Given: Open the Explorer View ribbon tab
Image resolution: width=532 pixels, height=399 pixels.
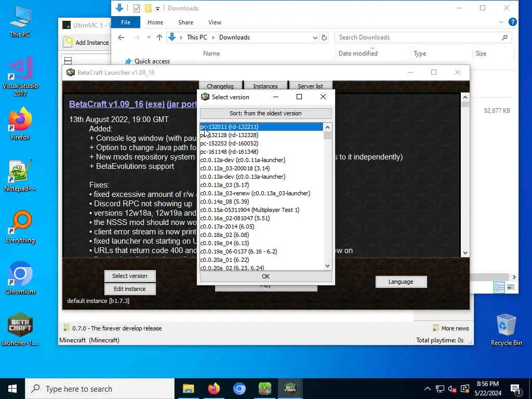Looking at the screenshot, I should coord(215,22).
